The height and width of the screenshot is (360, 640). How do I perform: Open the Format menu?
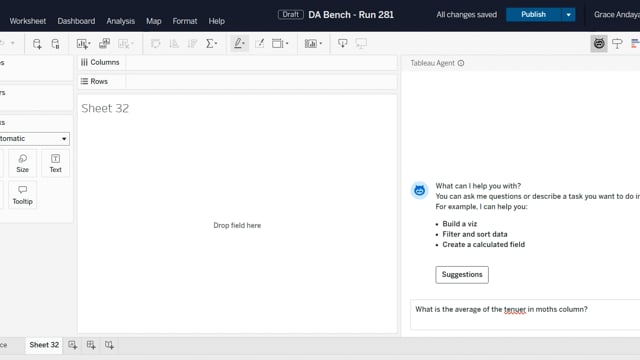(x=184, y=21)
